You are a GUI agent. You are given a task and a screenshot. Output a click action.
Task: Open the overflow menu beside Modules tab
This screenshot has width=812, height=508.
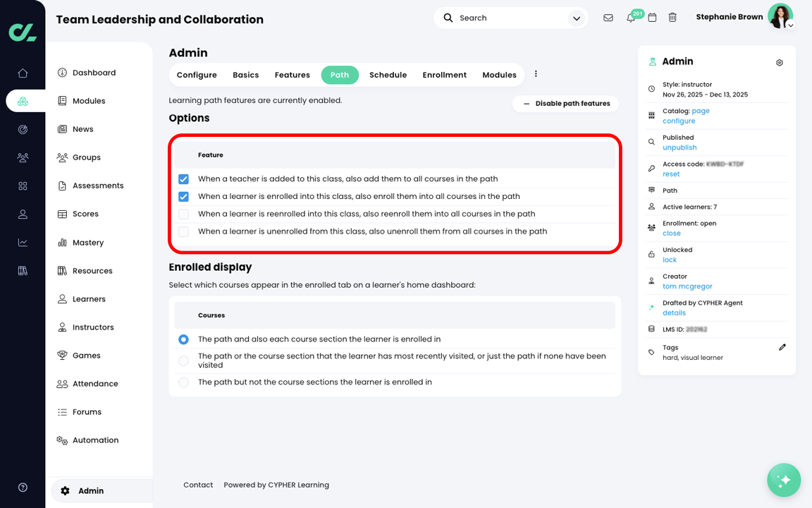pos(536,74)
